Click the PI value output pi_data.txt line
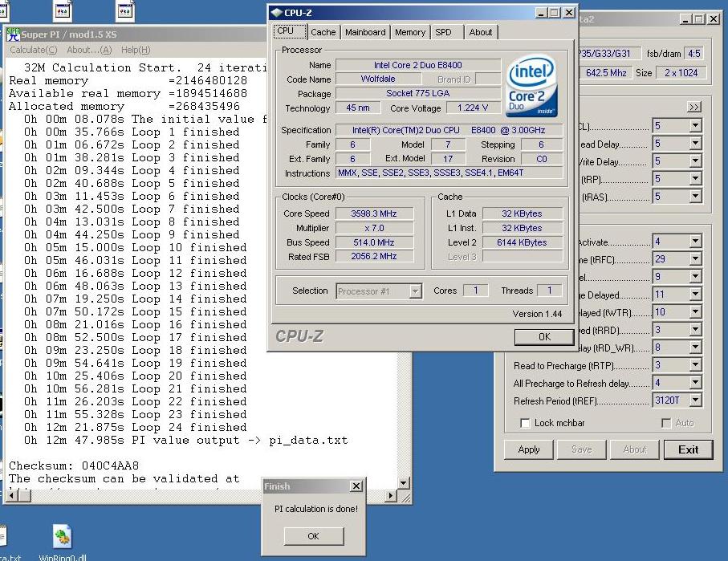 point(185,441)
